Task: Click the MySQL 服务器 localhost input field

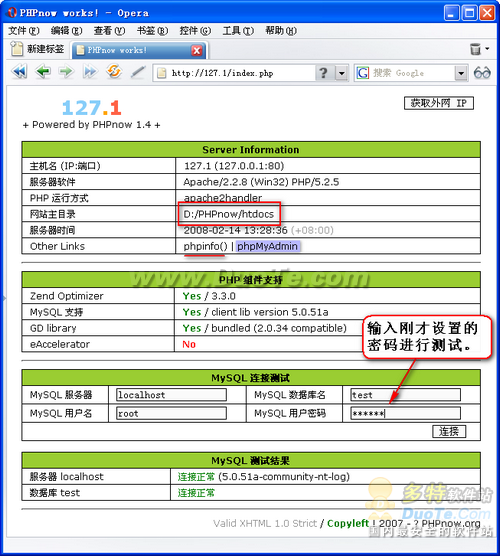Action: point(171,395)
